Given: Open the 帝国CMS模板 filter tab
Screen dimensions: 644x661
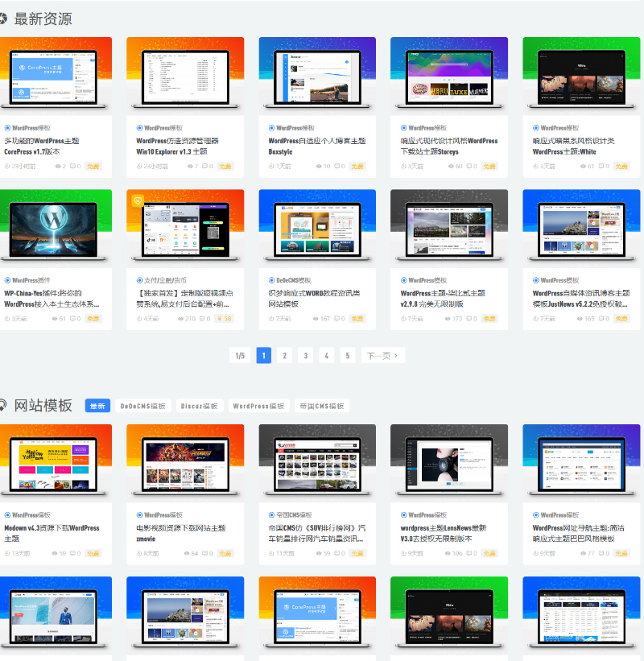Looking at the screenshot, I should click(x=322, y=406).
